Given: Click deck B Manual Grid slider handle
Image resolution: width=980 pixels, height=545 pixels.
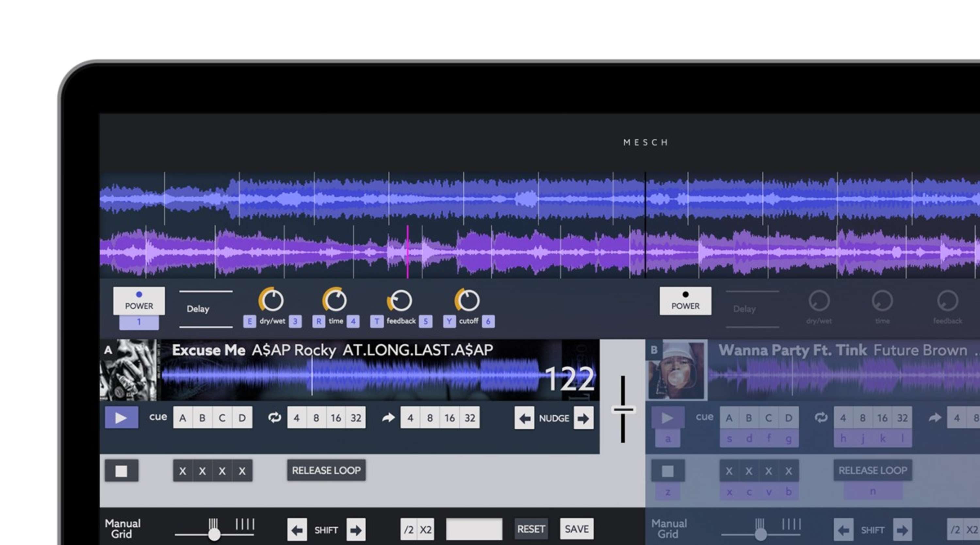Looking at the screenshot, I should (760, 534).
